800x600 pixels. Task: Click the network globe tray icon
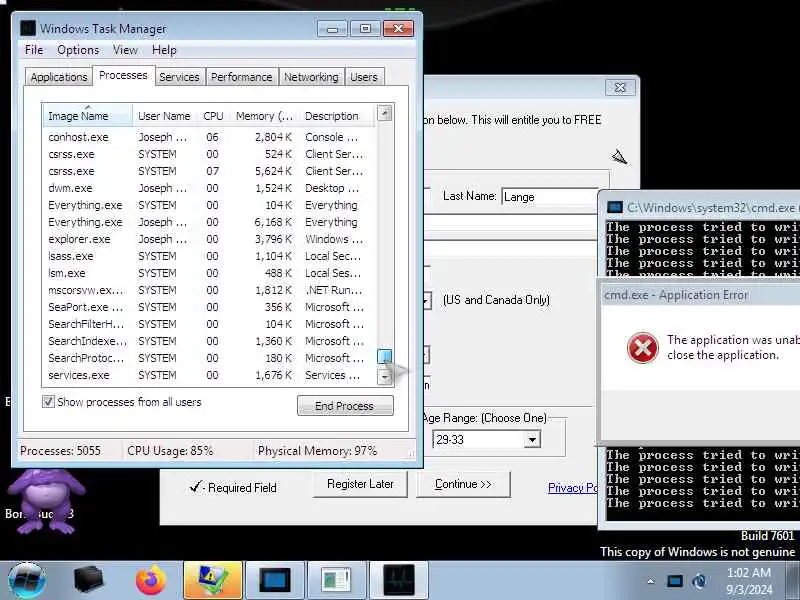tap(699, 581)
